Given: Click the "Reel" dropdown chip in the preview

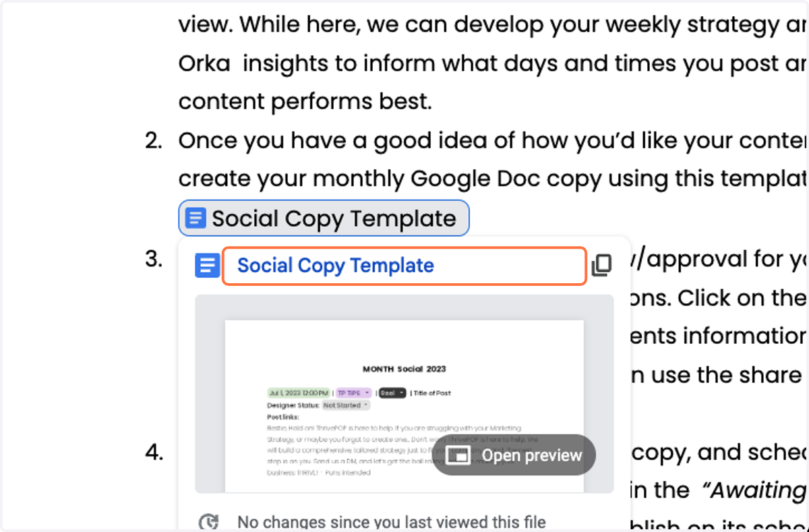Looking at the screenshot, I should (x=392, y=393).
